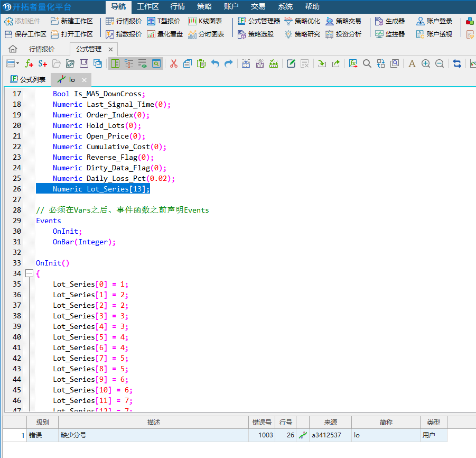Open the 策略 menu
476x458 pixels.
(x=204, y=6)
